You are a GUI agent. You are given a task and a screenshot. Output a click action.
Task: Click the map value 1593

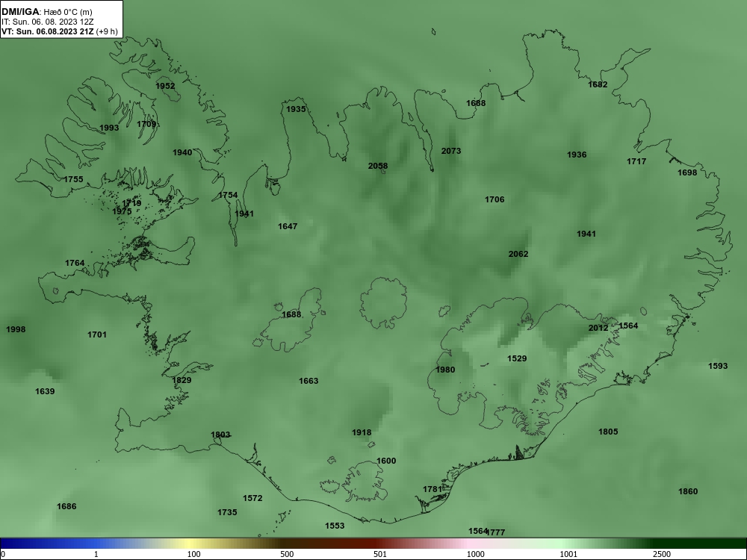click(718, 366)
